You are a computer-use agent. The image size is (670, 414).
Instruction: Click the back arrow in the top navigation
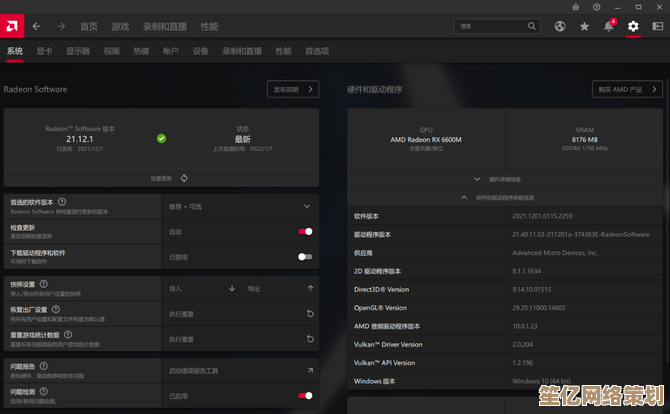(x=37, y=26)
